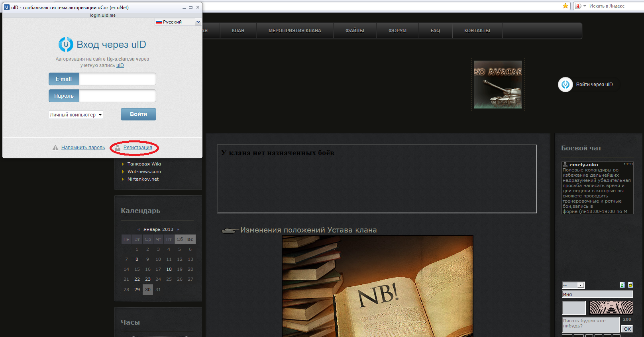Click the emelyanko username link in the chat
This screenshot has height=337, width=644.
[x=584, y=164]
